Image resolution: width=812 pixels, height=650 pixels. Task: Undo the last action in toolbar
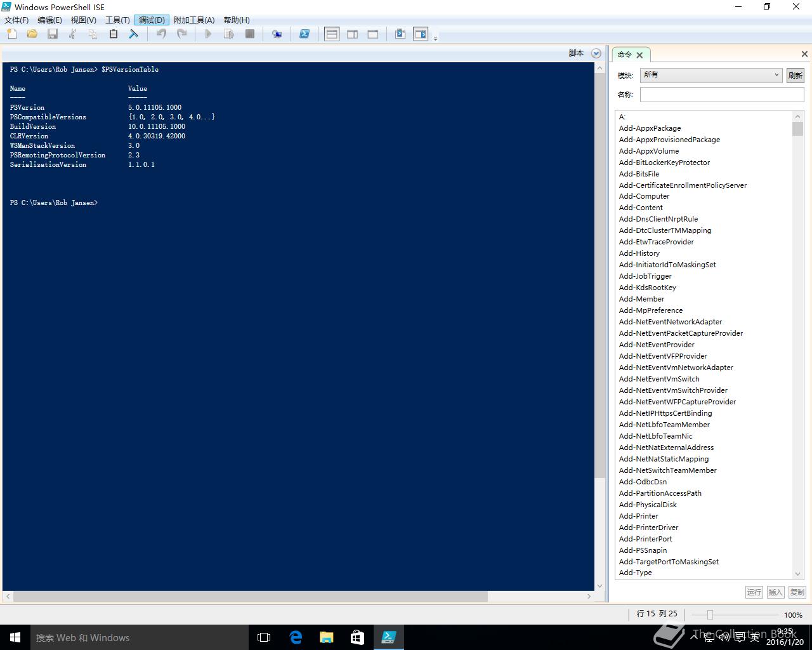(x=161, y=34)
